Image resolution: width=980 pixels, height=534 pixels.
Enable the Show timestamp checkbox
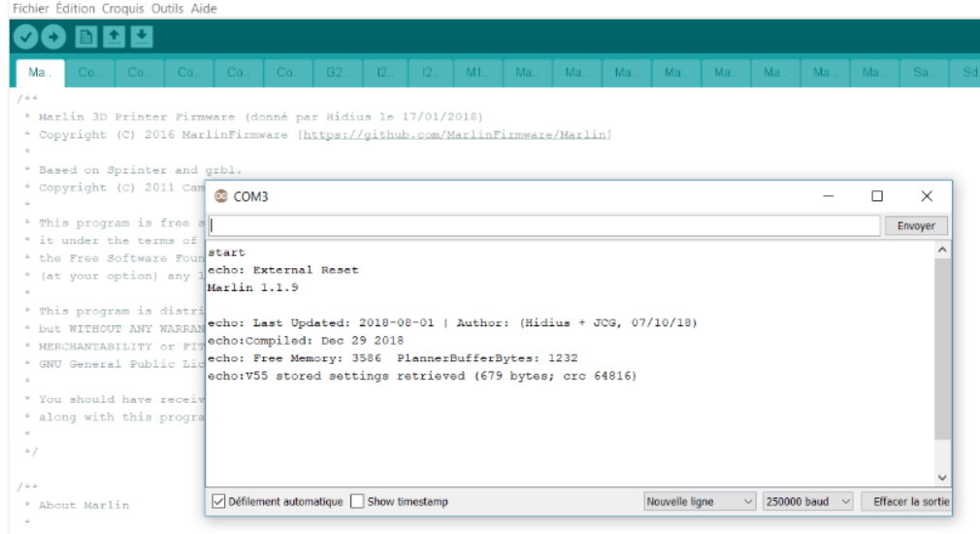point(357,502)
